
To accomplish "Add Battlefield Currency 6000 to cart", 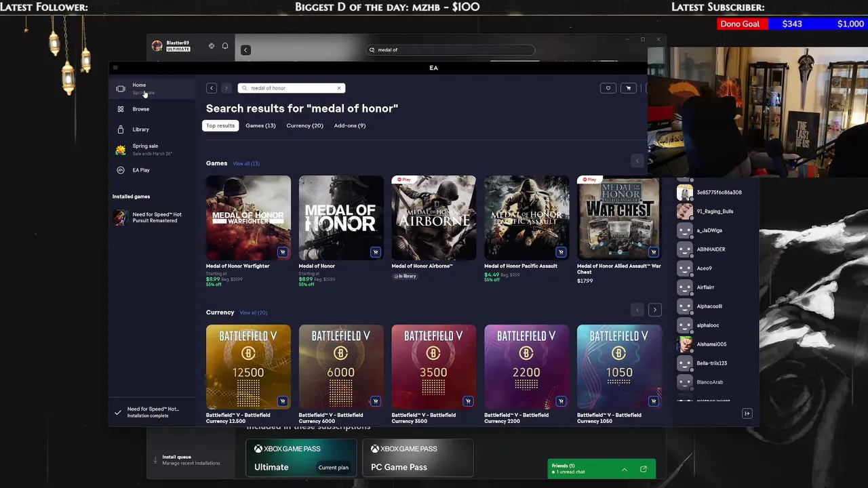I will click(x=376, y=401).
